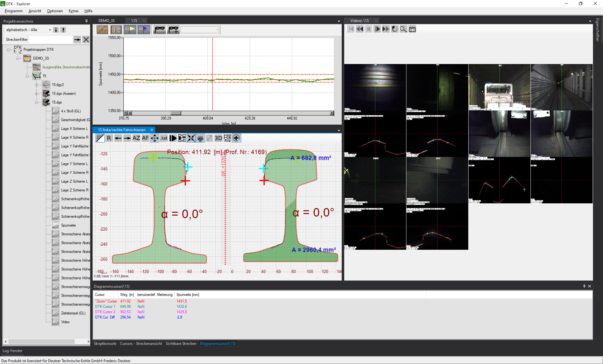Image resolution: width=603 pixels, height=364 pixels.
Task: Click the zoom magnifier in Videos panel
Action: click(x=403, y=29)
